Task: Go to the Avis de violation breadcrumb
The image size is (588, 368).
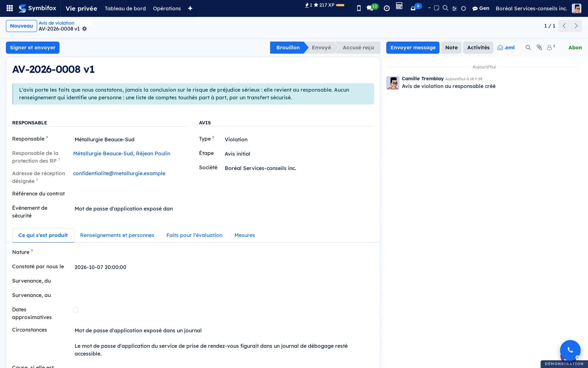Action: click(56, 23)
